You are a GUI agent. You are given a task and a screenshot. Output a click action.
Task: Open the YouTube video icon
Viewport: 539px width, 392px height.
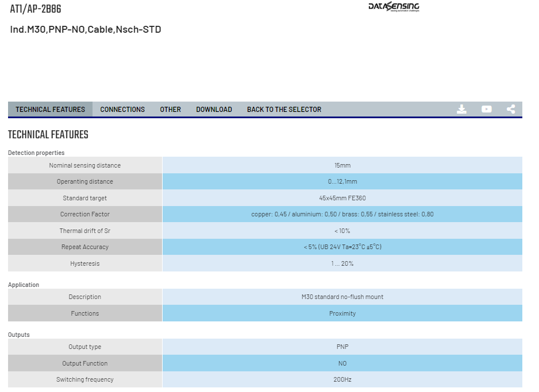pyautogui.click(x=486, y=109)
